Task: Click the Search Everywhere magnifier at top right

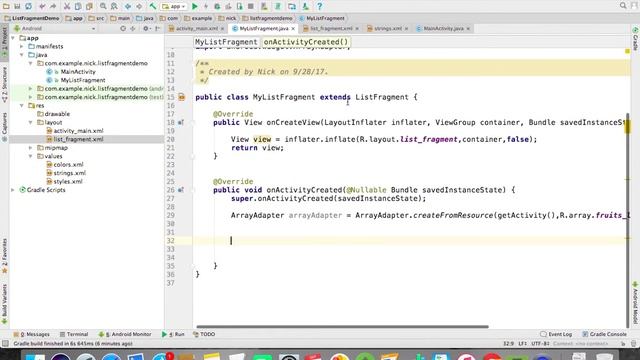Action: (623, 6)
